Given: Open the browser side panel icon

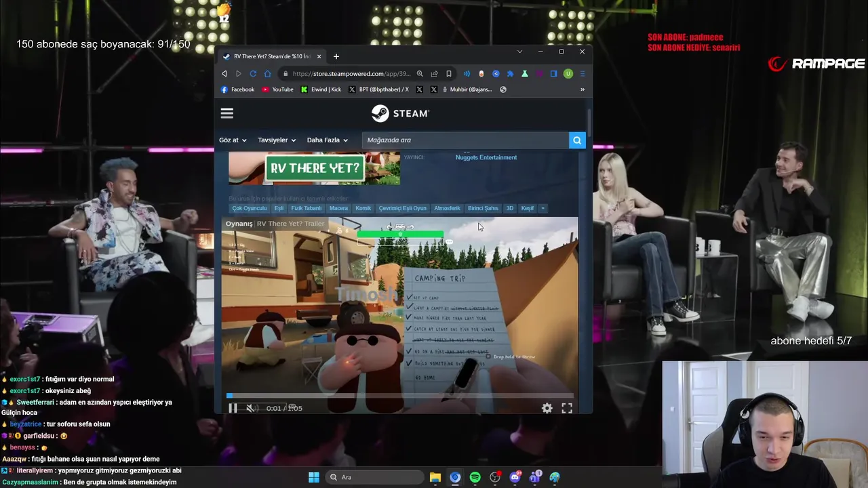Looking at the screenshot, I should click(x=554, y=74).
